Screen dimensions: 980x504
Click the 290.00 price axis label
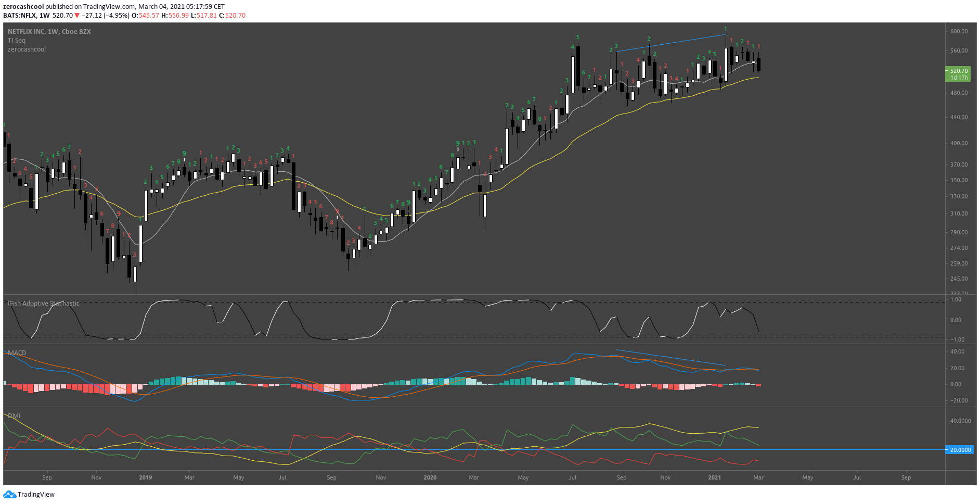click(959, 232)
